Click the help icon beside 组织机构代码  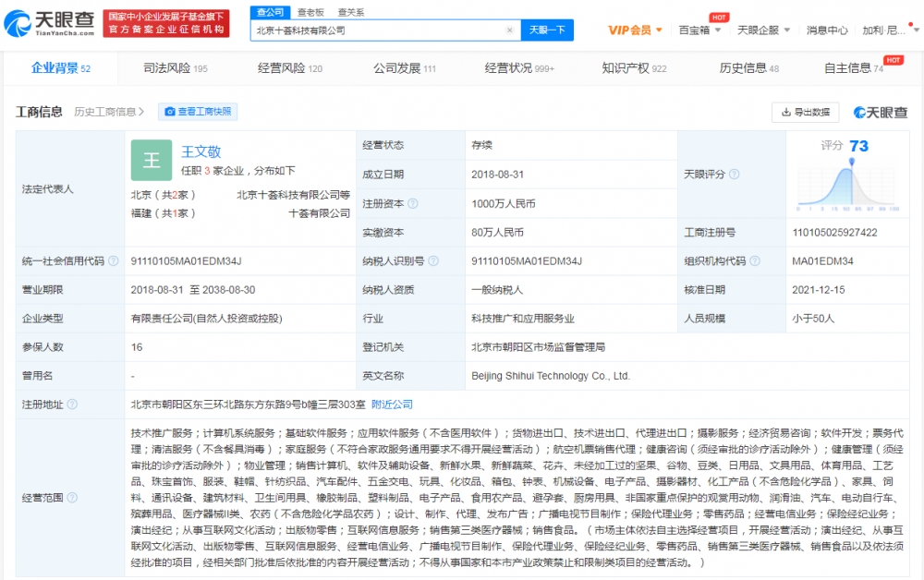[754, 261]
